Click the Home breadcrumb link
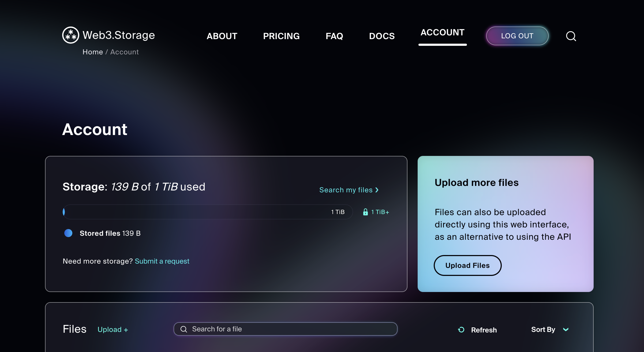This screenshot has width=644, height=352. [x=93, y=52]
